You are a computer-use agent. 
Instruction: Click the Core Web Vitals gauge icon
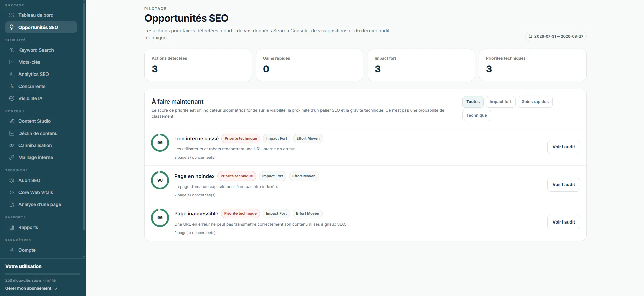(12, 192)
